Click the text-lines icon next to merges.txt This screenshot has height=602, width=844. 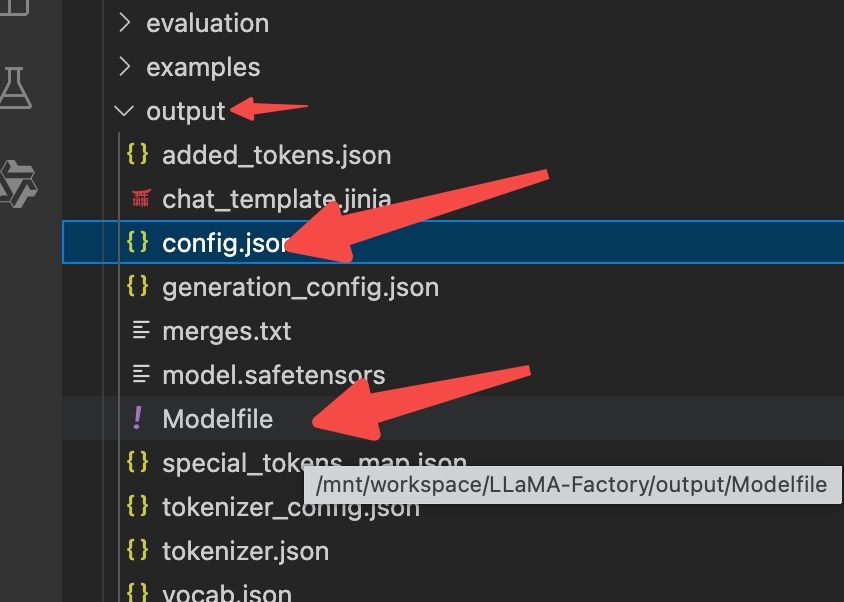click(x=139, y=331)
